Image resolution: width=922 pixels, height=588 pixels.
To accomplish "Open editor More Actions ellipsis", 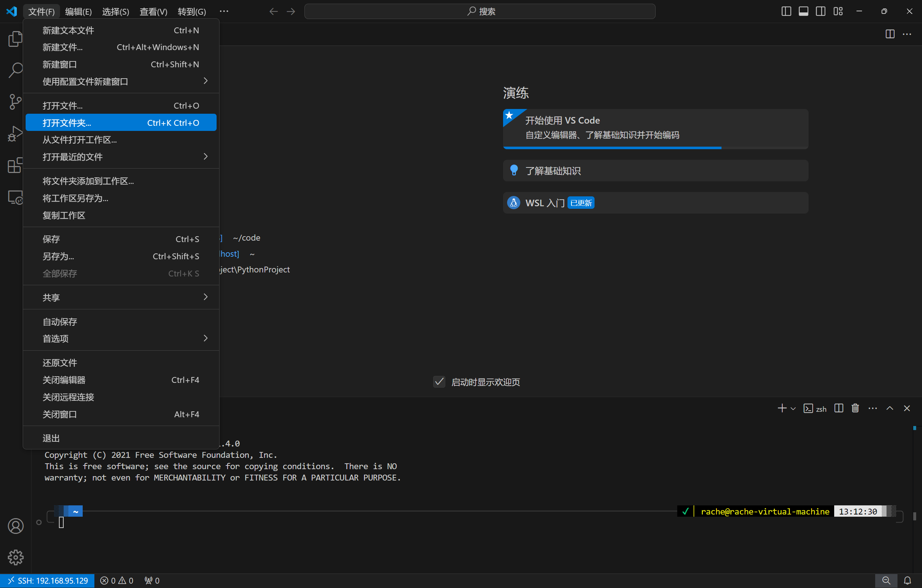I will [x=907, y=34].
